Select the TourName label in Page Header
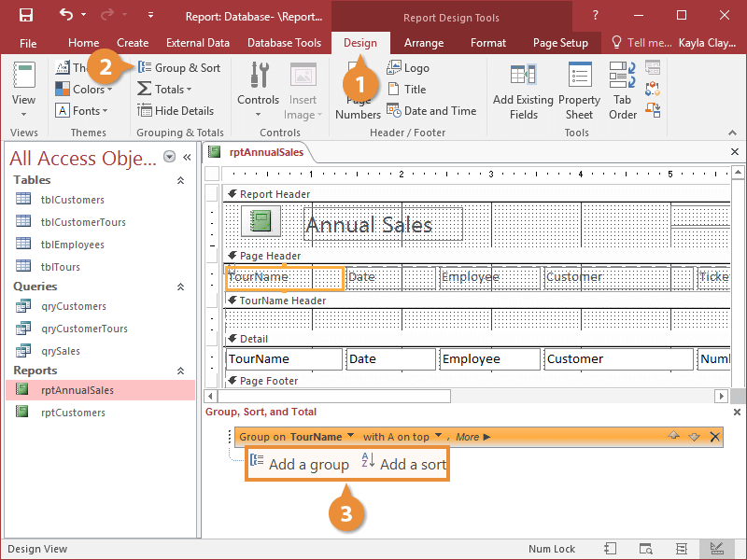This screenshot has height=560, width=747. click(x=284, y=278)
